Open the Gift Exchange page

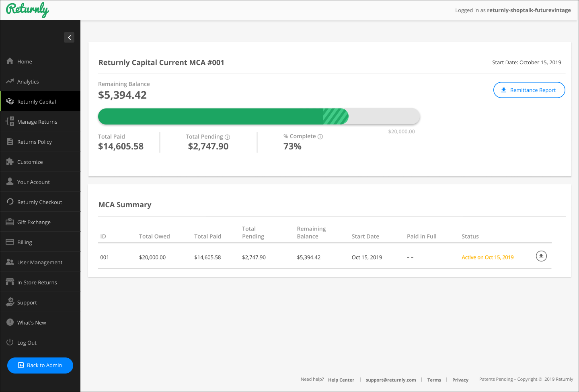tap(40, 222)
